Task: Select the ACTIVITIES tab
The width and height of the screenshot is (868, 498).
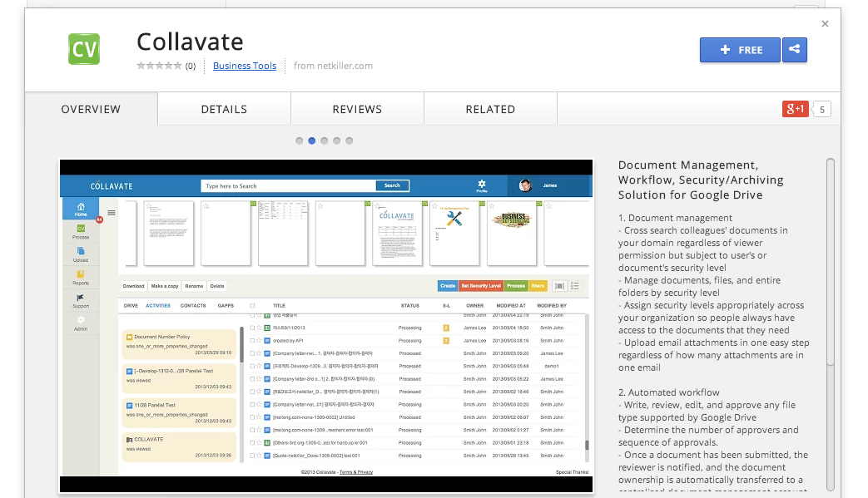Action: (158, 306)
